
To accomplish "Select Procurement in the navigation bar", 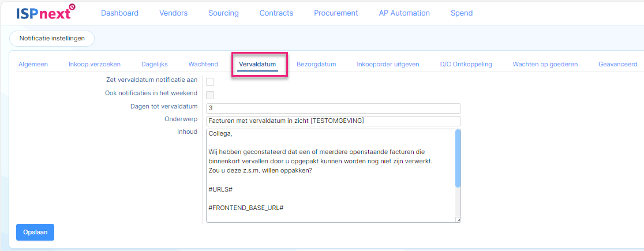I will coord(336,13).
